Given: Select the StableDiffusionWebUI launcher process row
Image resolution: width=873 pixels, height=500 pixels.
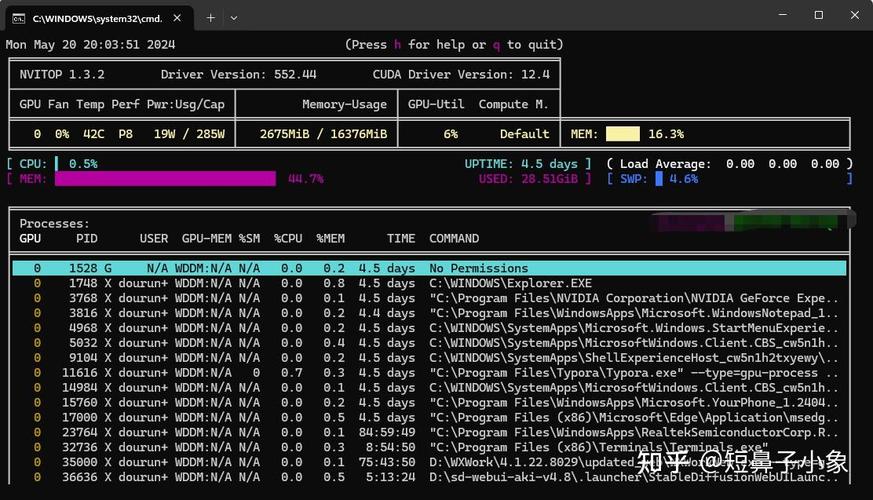Looking at the screenshot, I should point(428,478).
